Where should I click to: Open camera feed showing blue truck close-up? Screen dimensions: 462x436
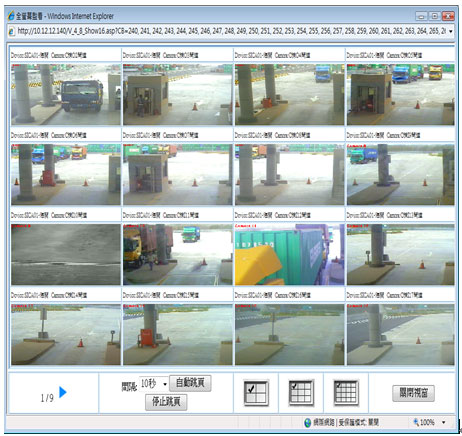click(x=66, y=95)
